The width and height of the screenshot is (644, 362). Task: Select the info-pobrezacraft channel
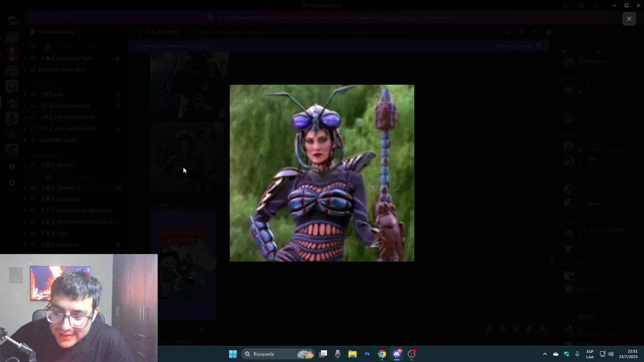74,117
